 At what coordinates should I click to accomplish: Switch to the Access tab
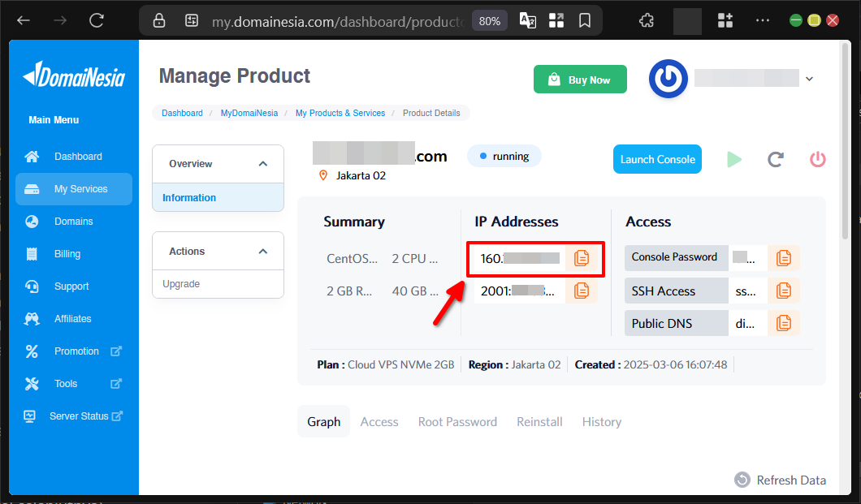[379, 421]
